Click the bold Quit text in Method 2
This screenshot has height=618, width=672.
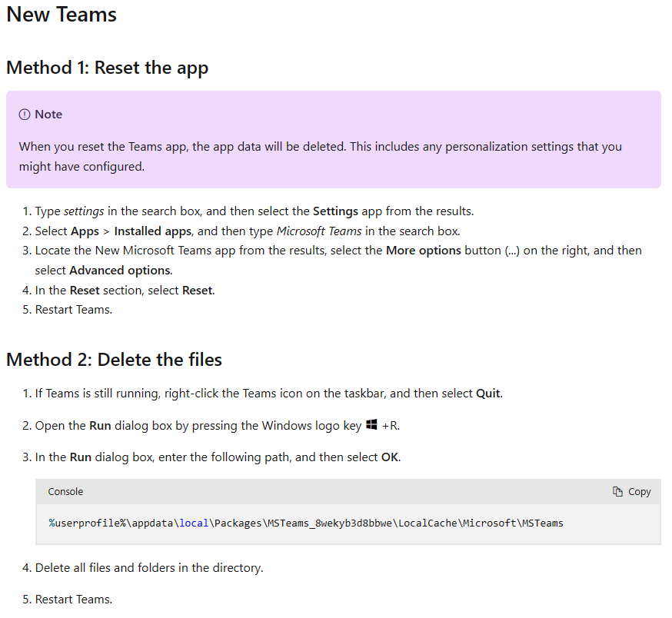(x=490, y=393)
